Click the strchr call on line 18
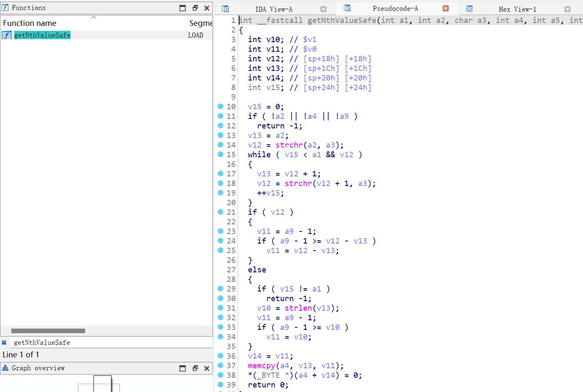The height and width of the screenshot is (392, 583). [x=298, y=183]
